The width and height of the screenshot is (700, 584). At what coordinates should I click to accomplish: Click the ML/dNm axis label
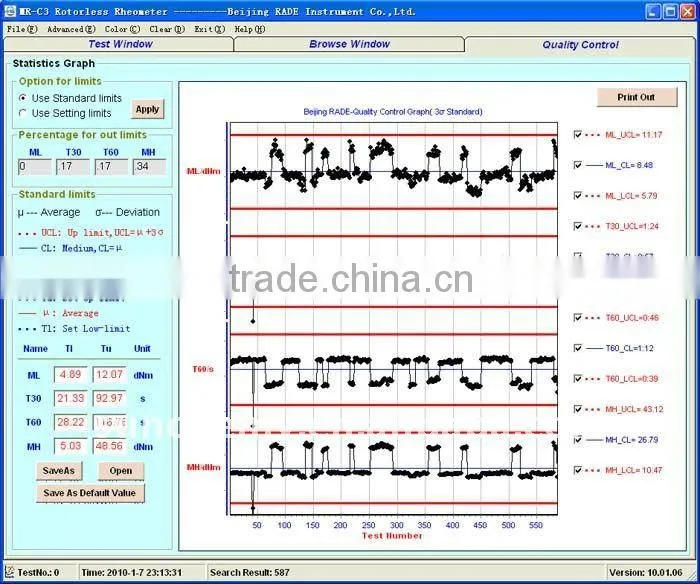204,171
